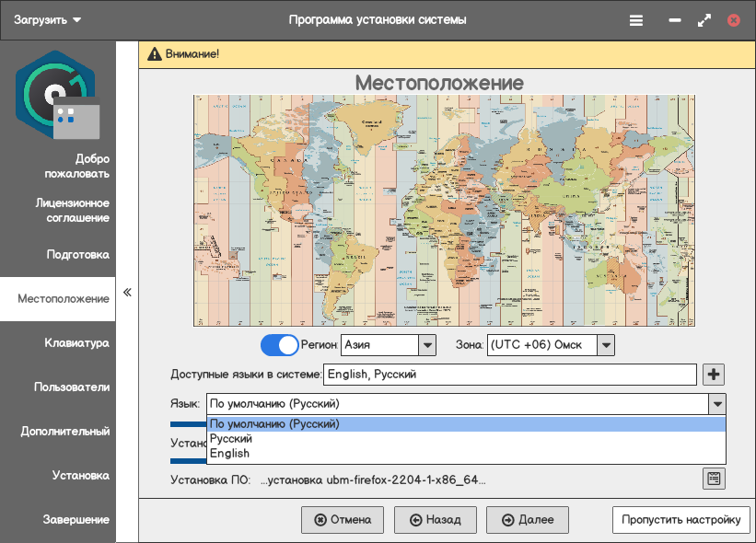Image resolution: width=756 pixels, height=543 pixels.
Task: Click the world time zone map
Action: click(x=444, y=211)
